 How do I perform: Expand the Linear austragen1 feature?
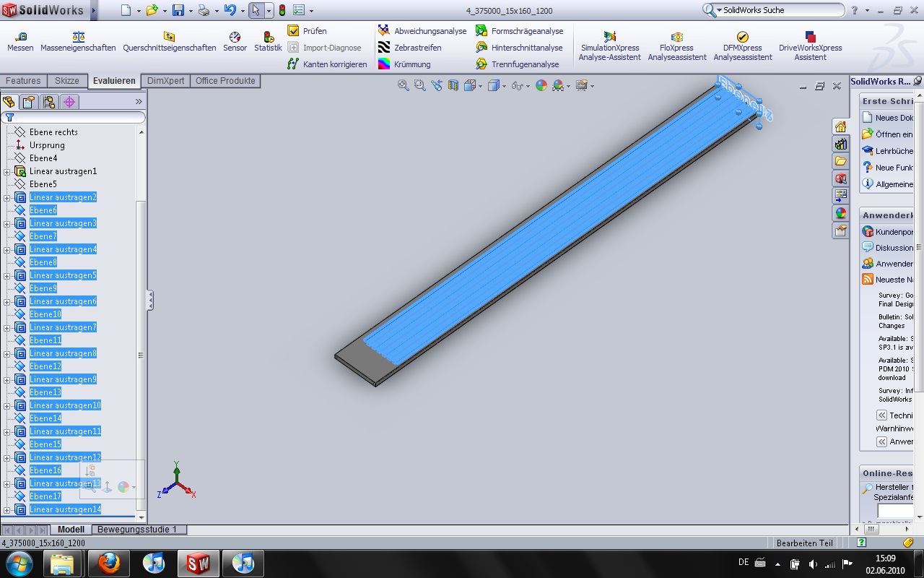click(7, 171)
